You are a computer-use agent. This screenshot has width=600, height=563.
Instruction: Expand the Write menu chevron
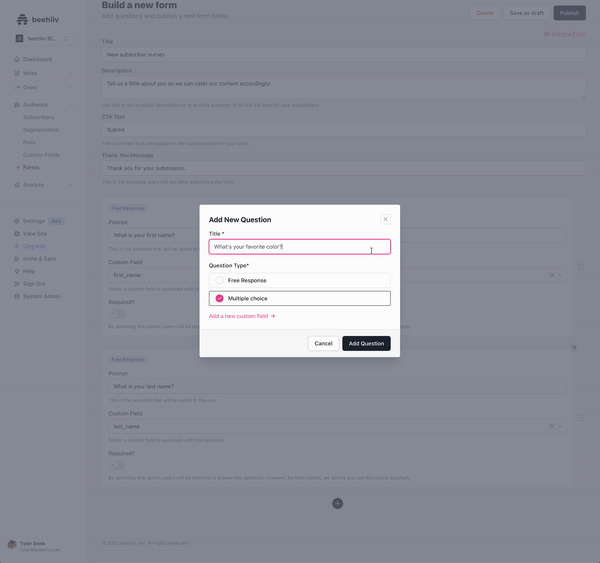(71, 73)
